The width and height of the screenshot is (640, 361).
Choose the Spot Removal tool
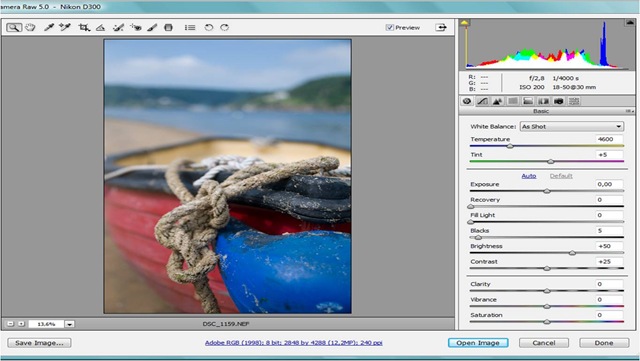pos(118,27)
